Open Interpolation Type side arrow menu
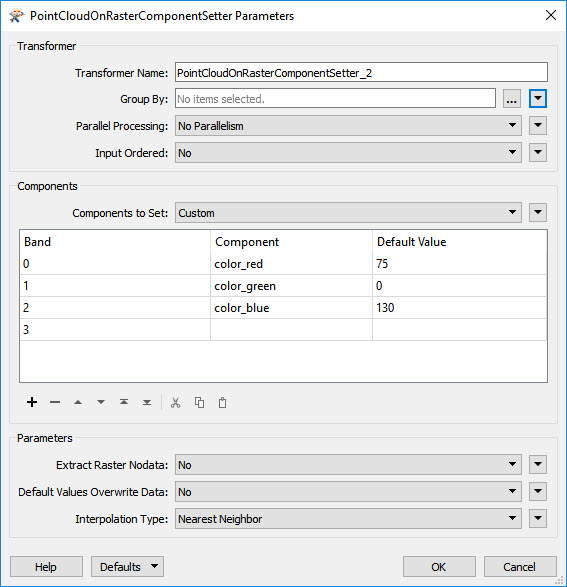The image size is (567, 587). click(538, 519)
